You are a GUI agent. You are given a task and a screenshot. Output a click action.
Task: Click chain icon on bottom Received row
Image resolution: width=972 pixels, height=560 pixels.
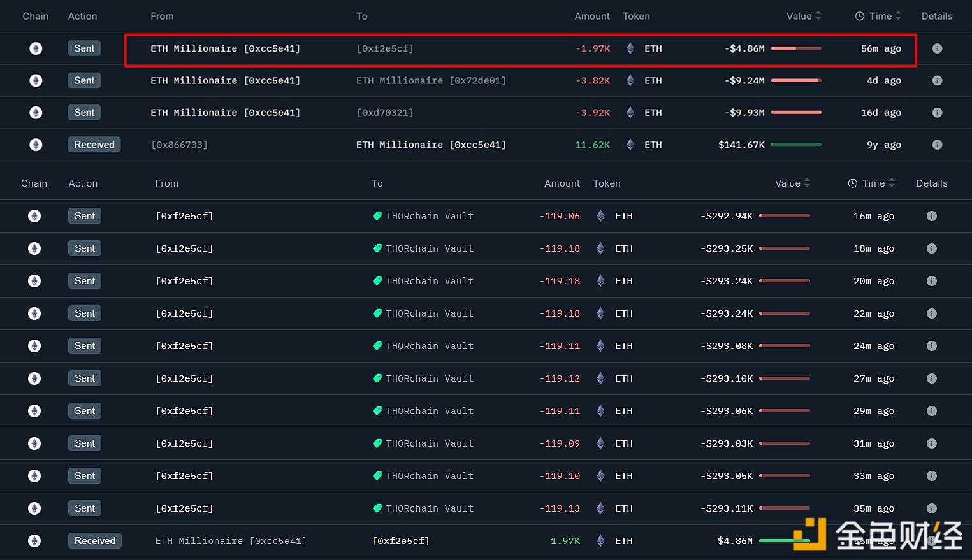(x=34, y=541)
